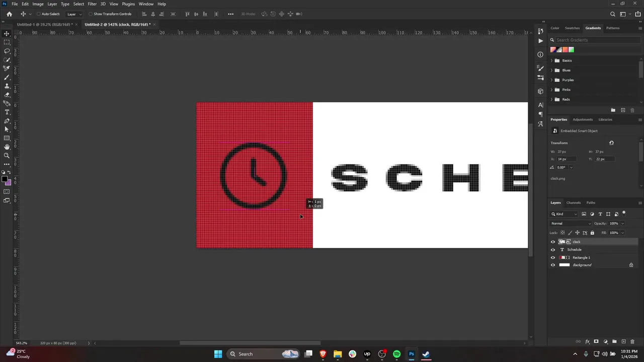Expand the Purples gradient folder
The image size is (644, 362).
(x=551, y=80)
